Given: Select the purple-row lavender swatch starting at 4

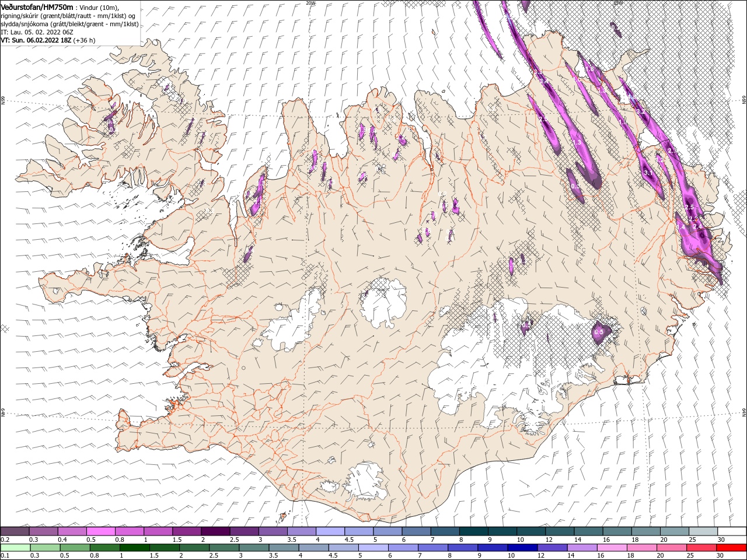Looking at the screenshot, I should tap(329, 531).
